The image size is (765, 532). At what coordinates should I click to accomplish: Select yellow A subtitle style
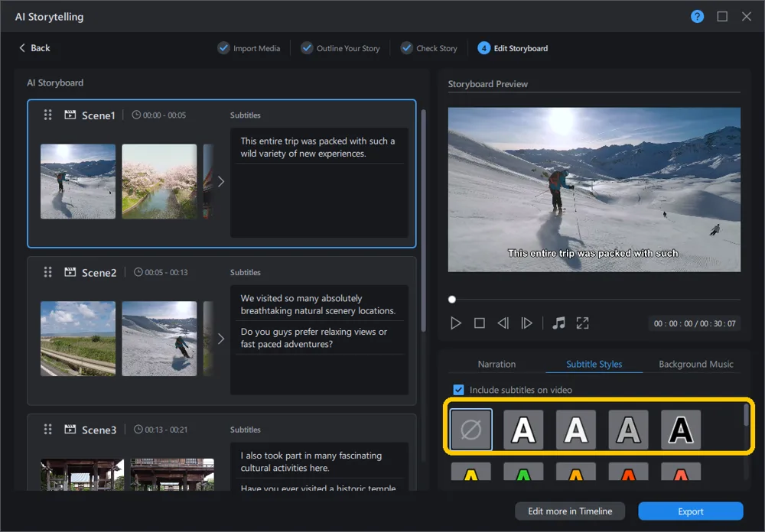[x=471, y=472]
